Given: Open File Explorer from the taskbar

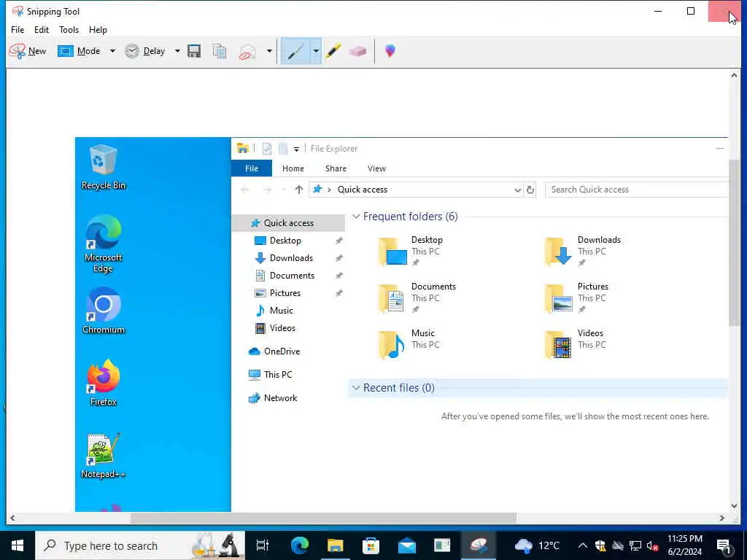Looking at the screenshot, I should 336,545.
